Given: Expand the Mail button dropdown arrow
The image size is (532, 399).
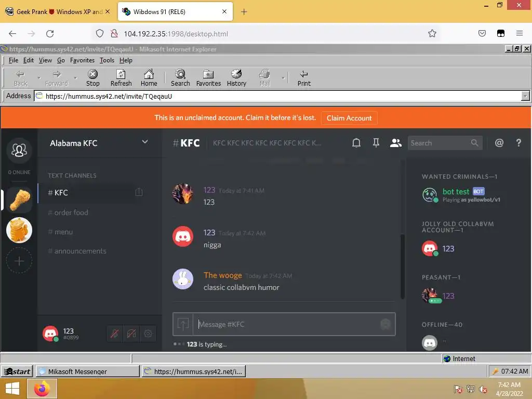Looking at the screenshot, I should pyautogui.click(x=283, y=78).
